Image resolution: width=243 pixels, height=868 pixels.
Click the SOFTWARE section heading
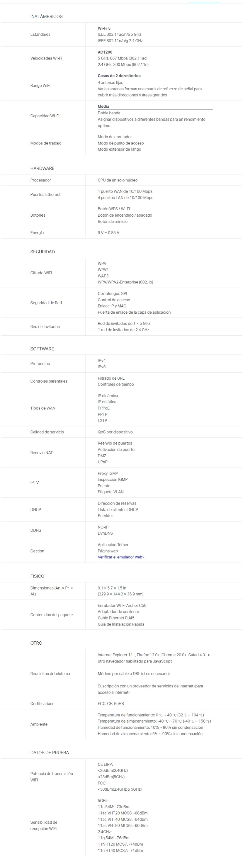[42, 349]
